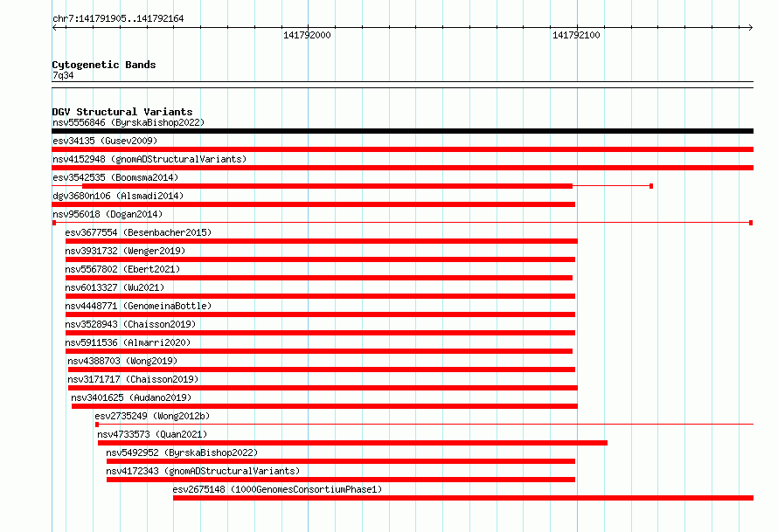Click esv3677554 (Besenbacher2015) variant label

click(138, 232)
